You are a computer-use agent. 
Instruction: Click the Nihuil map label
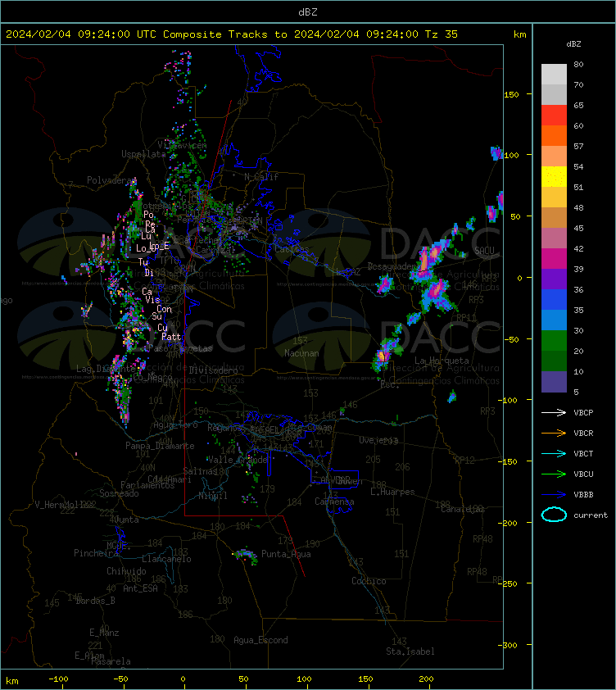point(213,496)
